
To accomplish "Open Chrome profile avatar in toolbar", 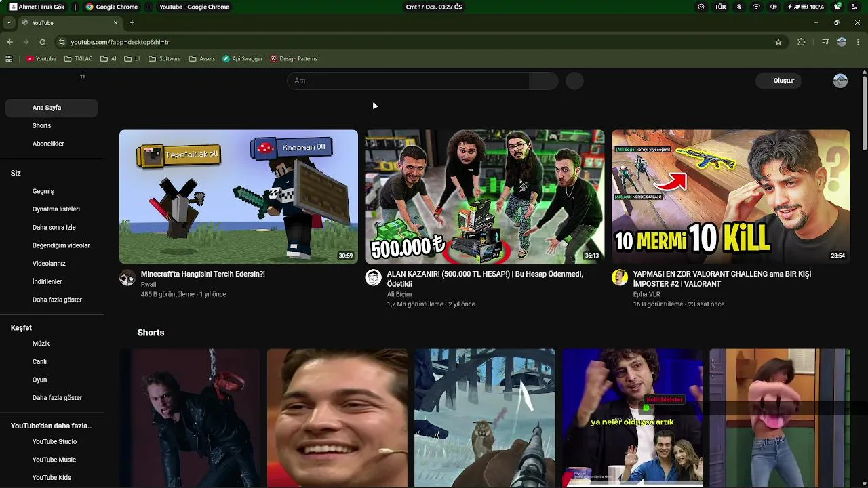I will click(x=842, y=42).
